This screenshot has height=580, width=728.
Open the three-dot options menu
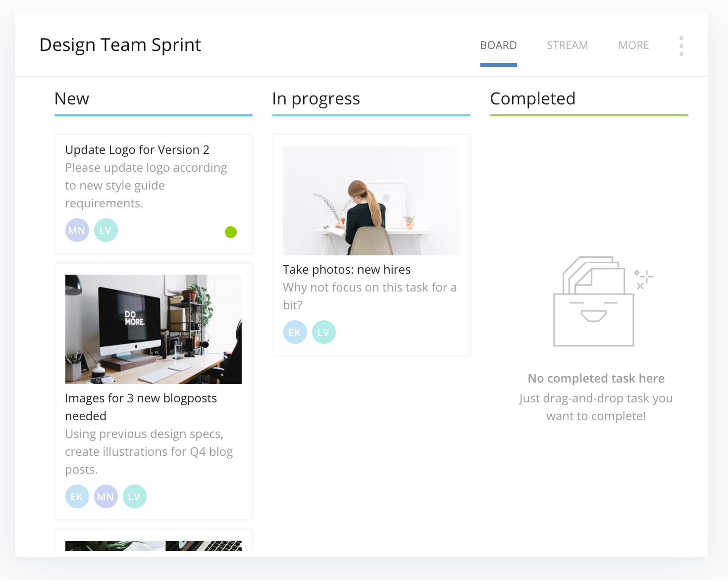(x=681, y=46)
